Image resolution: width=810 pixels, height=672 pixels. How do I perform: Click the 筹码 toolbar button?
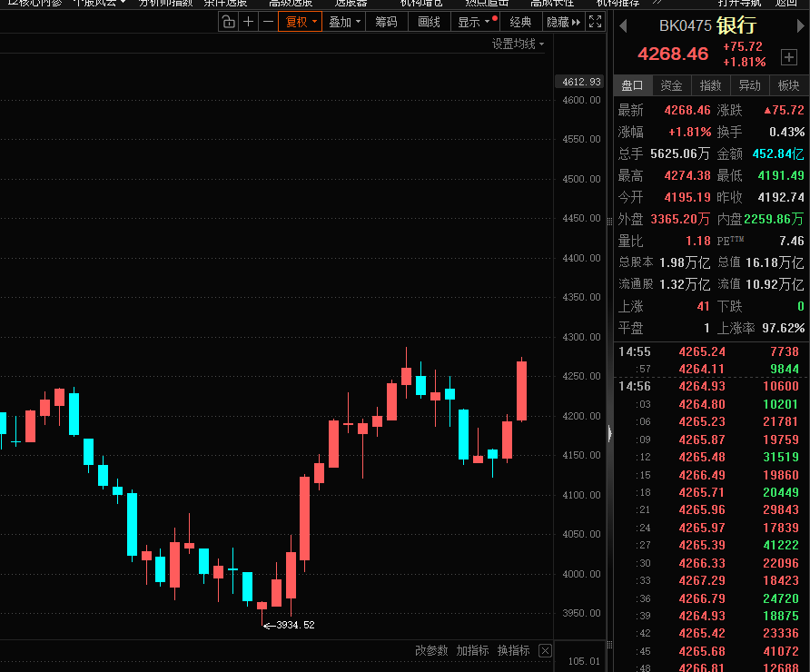pyautogui.click(x=386, y=22)
